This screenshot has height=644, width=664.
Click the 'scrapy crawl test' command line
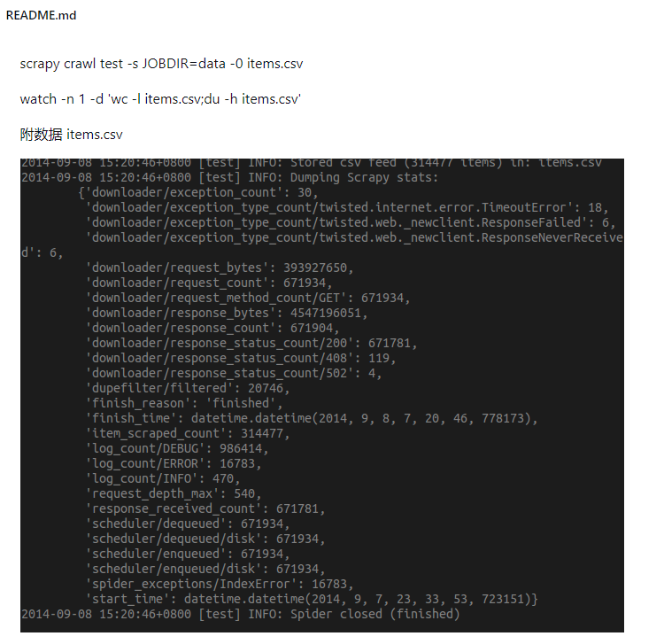coord(161,64)
